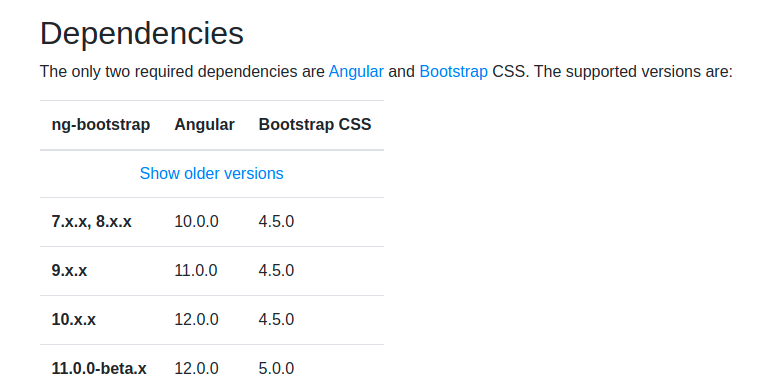Click the supported versions description text
This screenshot has height=389, width=759.
[386, 72]
